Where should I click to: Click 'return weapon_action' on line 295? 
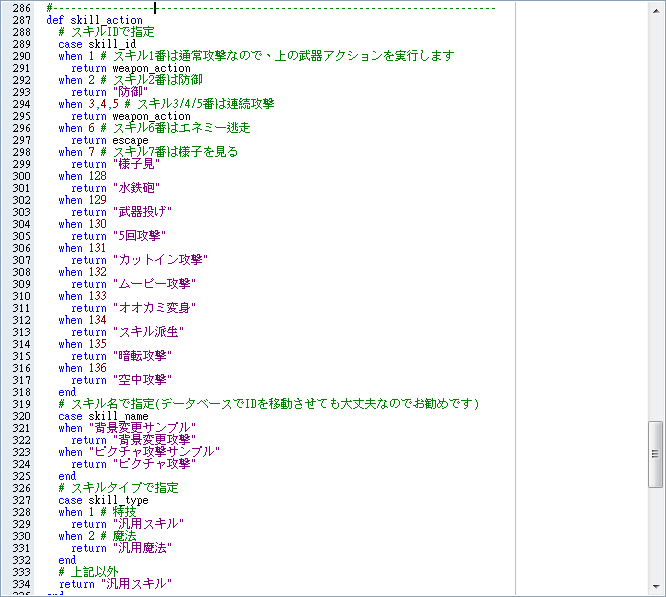[131, 116]
